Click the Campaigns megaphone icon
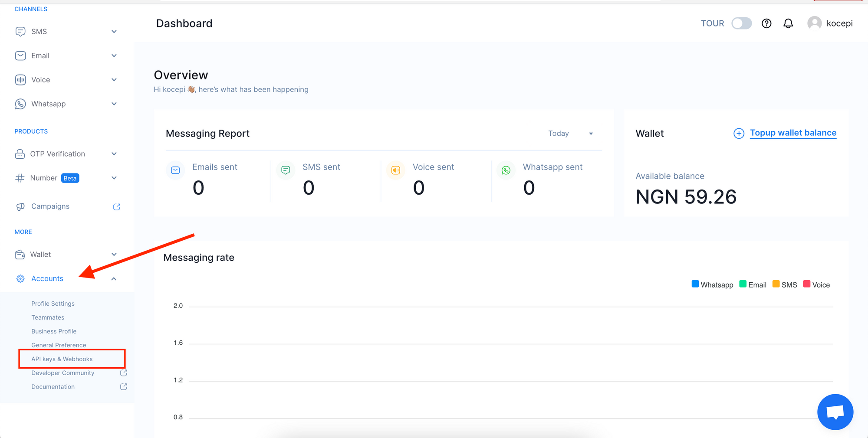868x438 pixels. (x=20, y=206)
